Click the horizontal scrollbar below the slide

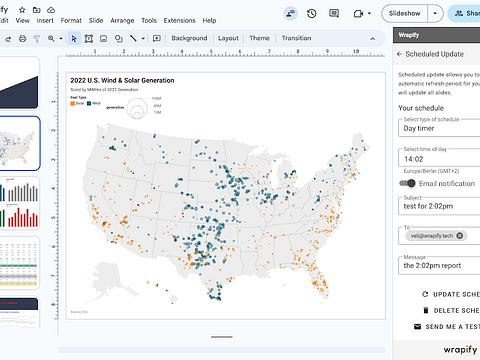pyautogui.click(x=222, y=350)
